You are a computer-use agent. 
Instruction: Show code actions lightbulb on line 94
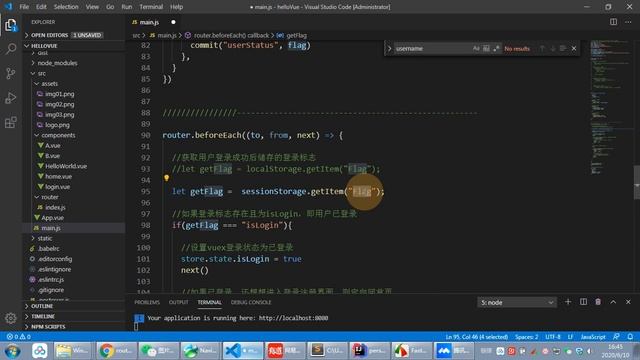[167, 178]
